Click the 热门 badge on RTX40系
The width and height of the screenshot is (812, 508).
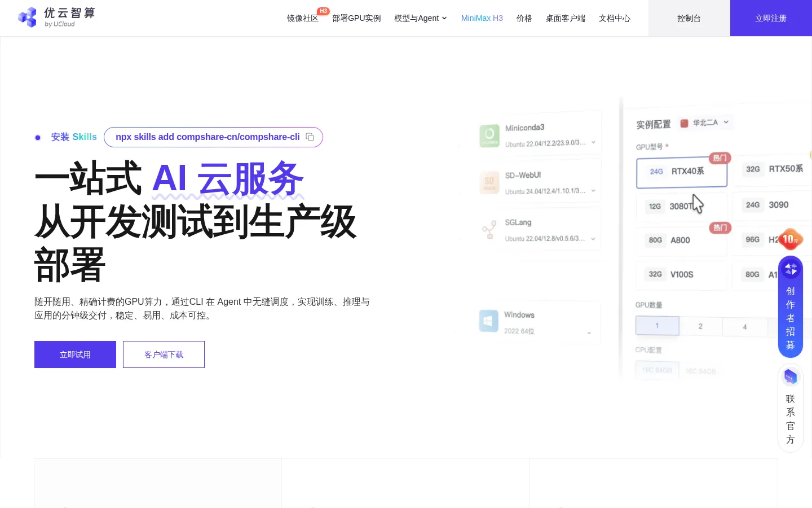(720, 158)
